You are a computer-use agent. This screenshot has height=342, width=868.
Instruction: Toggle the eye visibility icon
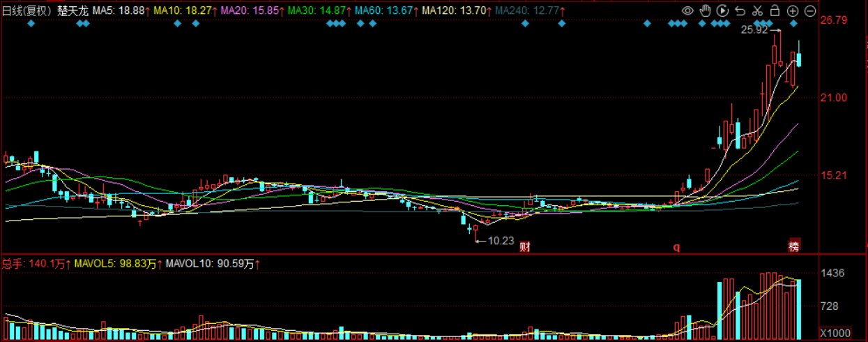687,10
